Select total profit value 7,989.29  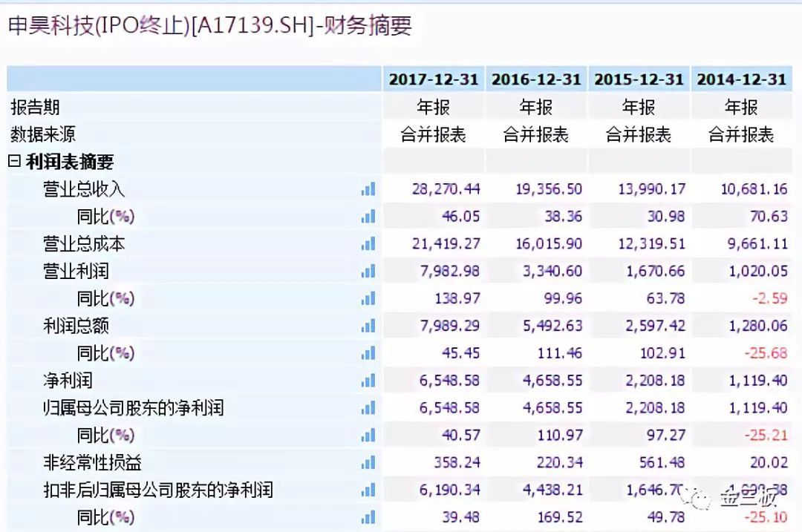tap(450, 326)
